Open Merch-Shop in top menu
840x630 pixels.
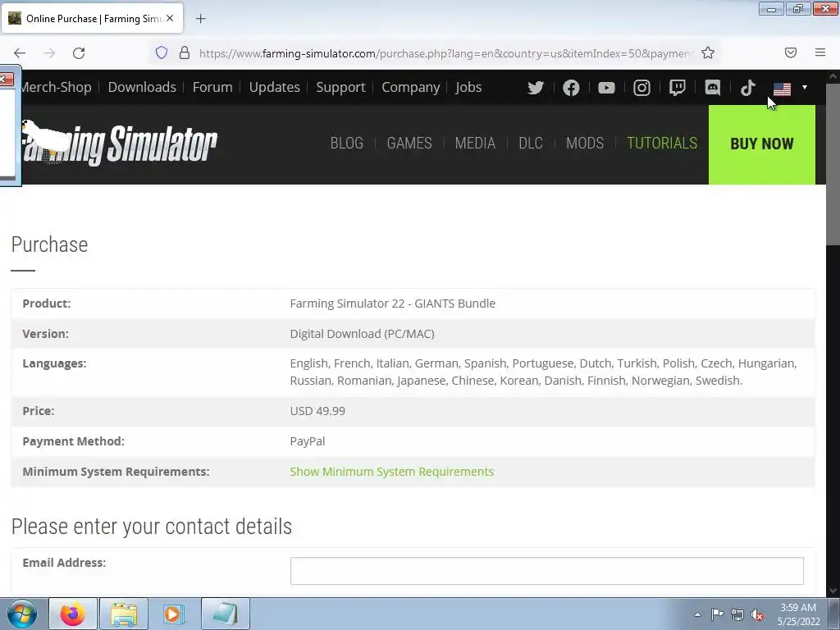(56, 87)
